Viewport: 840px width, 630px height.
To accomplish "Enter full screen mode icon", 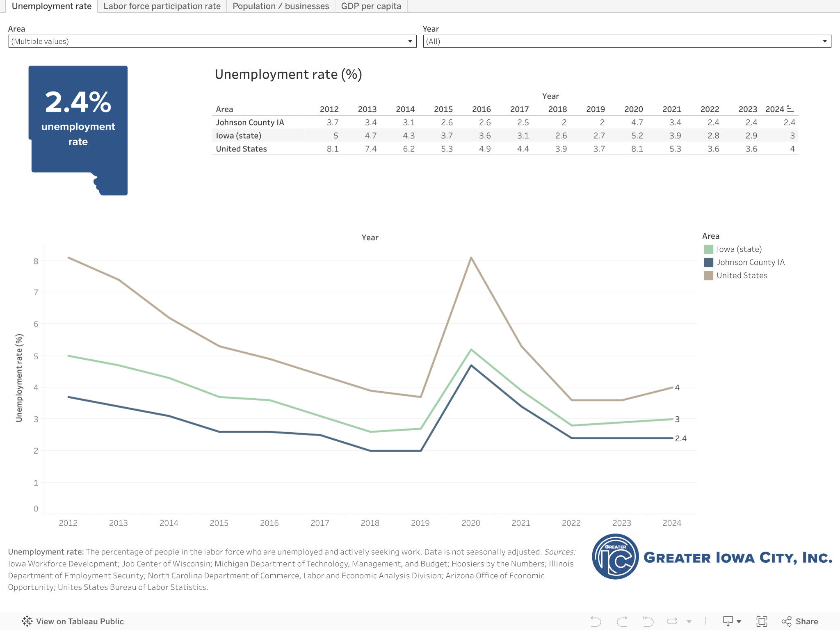I will click(x=761, y=621).
